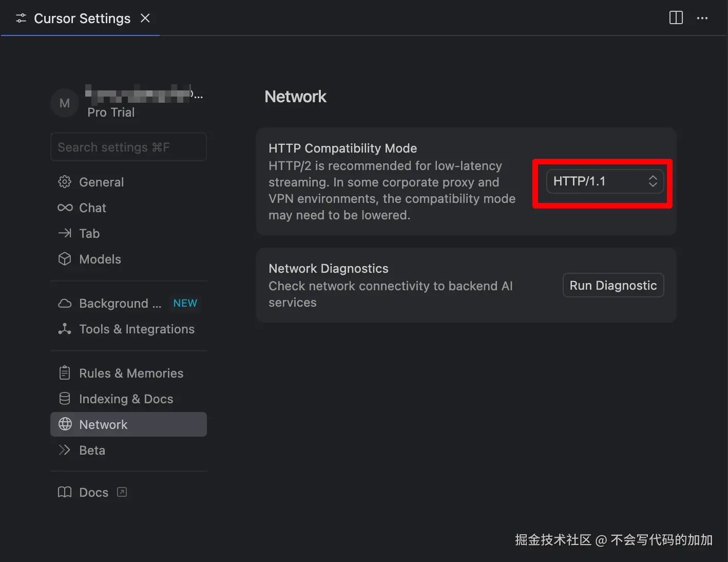728x562 pixels.
Task: Click the Network Diagnostics title
Action: 329,268
